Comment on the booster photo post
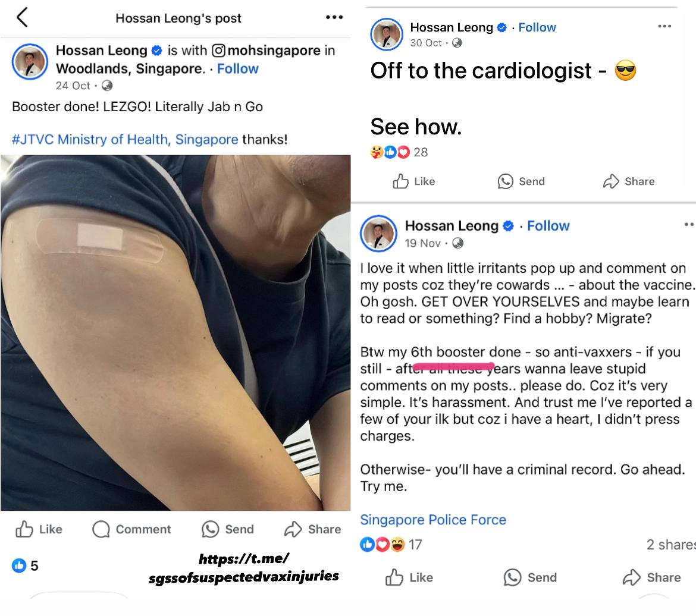 pos(131,529)
